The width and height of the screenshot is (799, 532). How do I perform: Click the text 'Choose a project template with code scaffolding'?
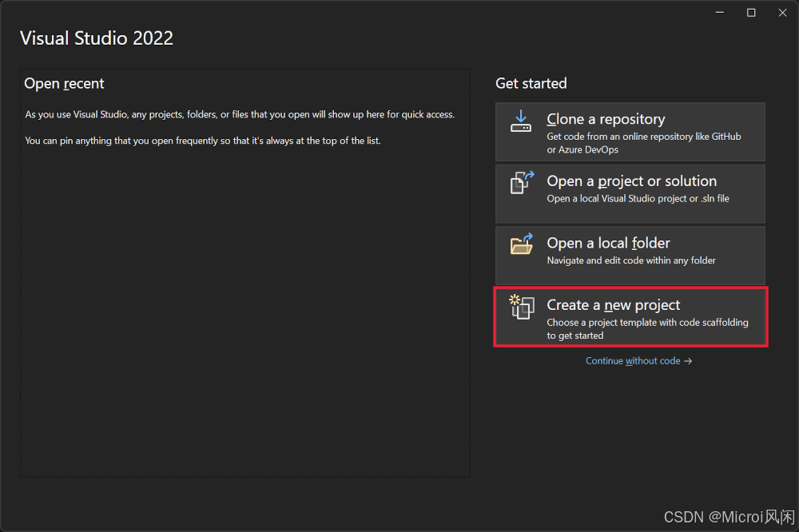coord(647,323)
